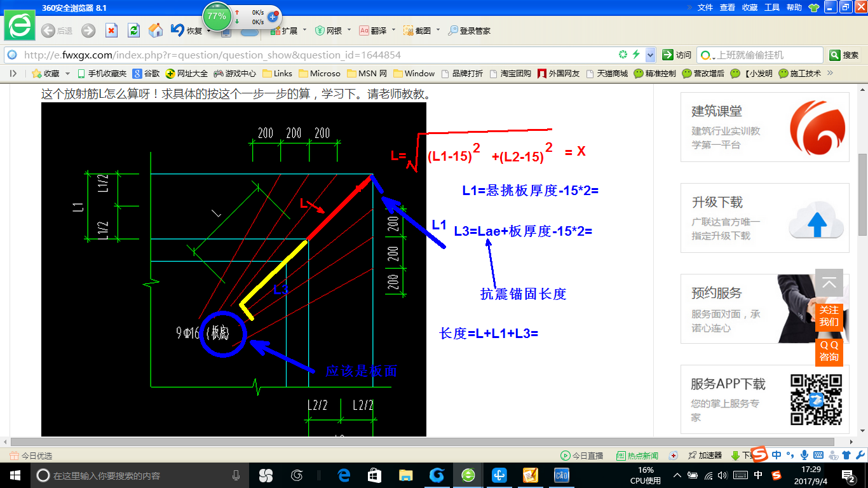The width and height of the screenshot is (868, 488).
Task: Click the 翻译 translate tool
Action: click(x=373, y=30)
